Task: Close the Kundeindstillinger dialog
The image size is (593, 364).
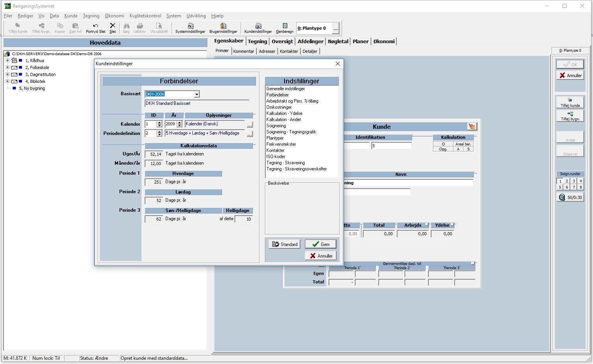Action: pyautogui.click(x=338, y=64)
